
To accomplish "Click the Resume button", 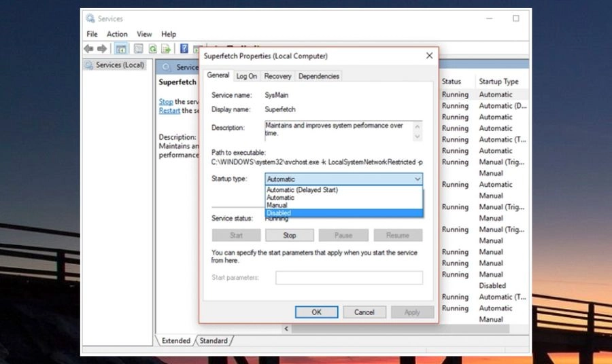I will (398, 236).
